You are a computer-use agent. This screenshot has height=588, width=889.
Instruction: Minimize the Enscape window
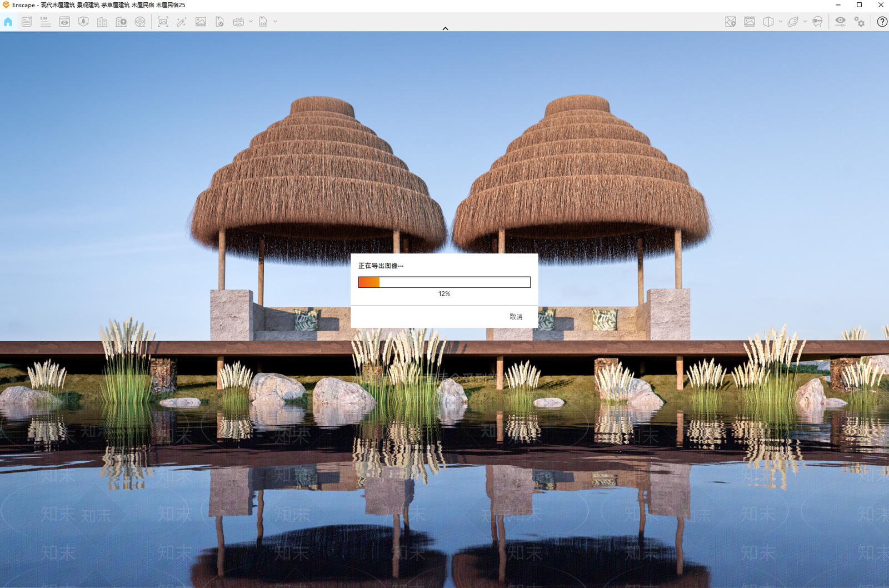click(x=838, y=5)
